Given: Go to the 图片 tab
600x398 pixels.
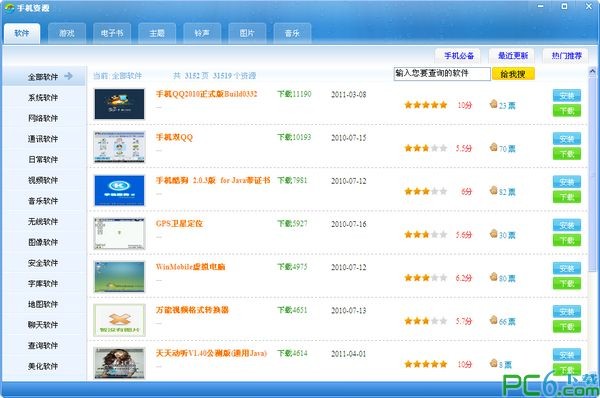Looking at the screenshot, I should coord(247,33).
